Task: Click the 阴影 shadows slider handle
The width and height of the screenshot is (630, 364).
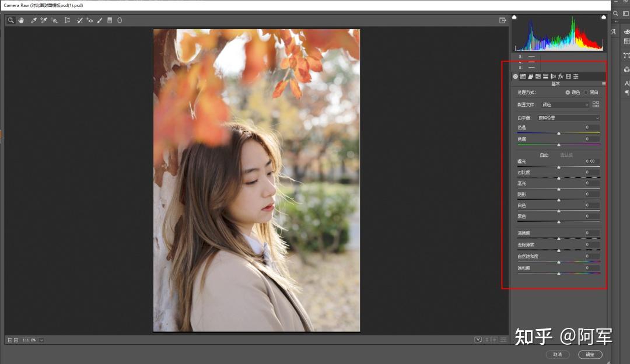Action: pos(559,199)
